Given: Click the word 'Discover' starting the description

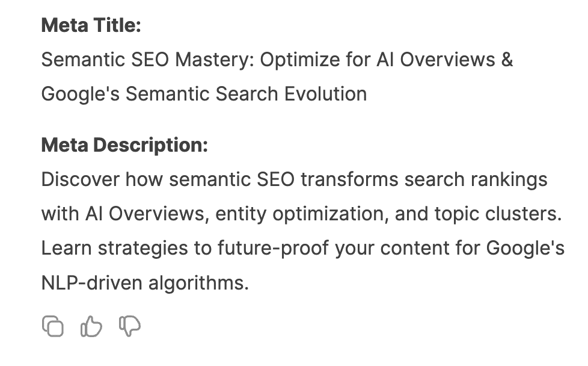Looking at the screenshot, I should 80,179.
